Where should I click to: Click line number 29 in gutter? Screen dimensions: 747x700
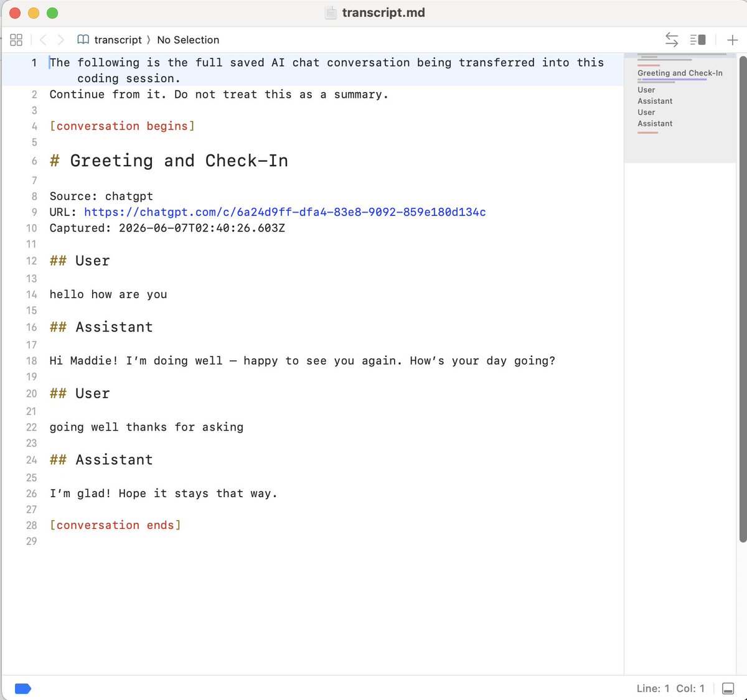coord(31,541)
